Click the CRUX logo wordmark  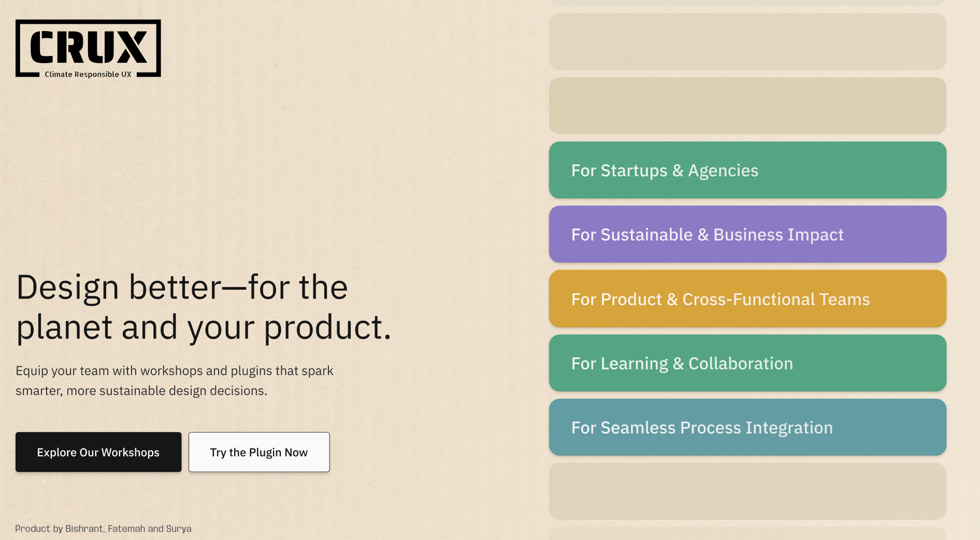[x=89, y=46]
